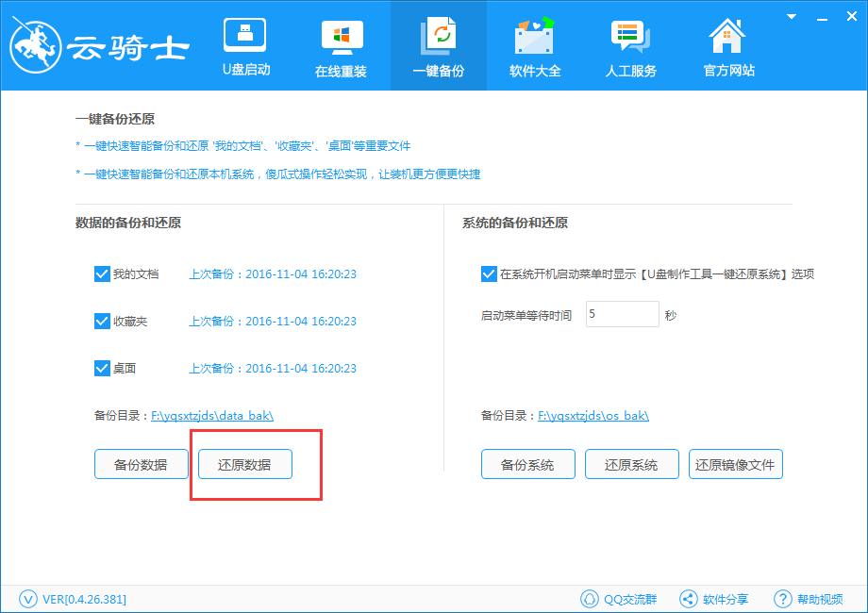The image size is (868, 613).
Task: Click 收藏夹 last backup timestamp text
Action: tap(273, 321)
